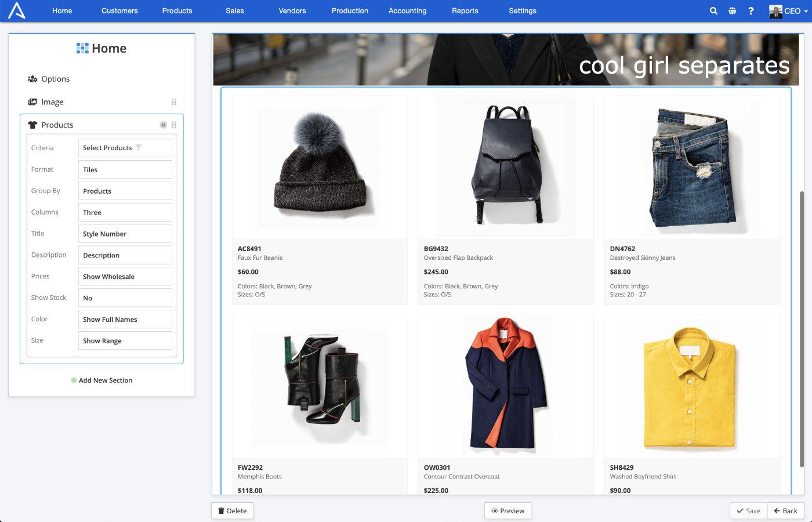This screenshot has height=522, width=812.
Task: Grab the drag handle on the Image section
Action: point(173,101)
